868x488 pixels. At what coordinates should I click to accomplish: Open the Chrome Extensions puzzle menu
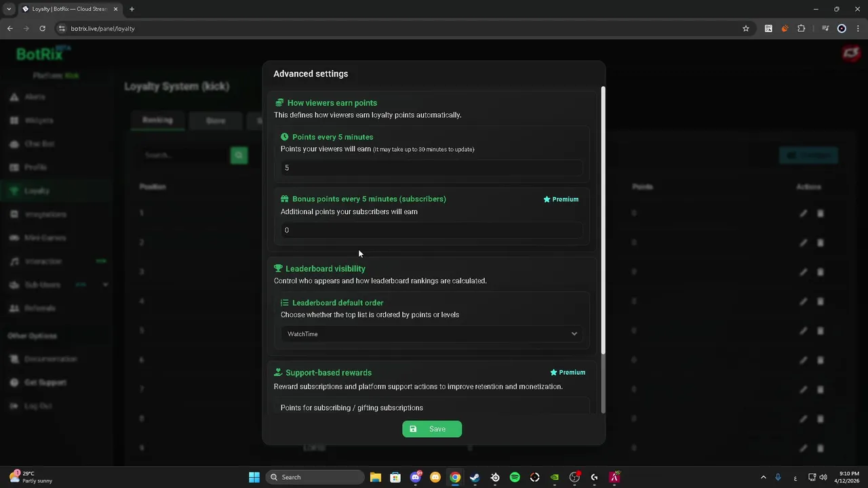click(801, 28)
